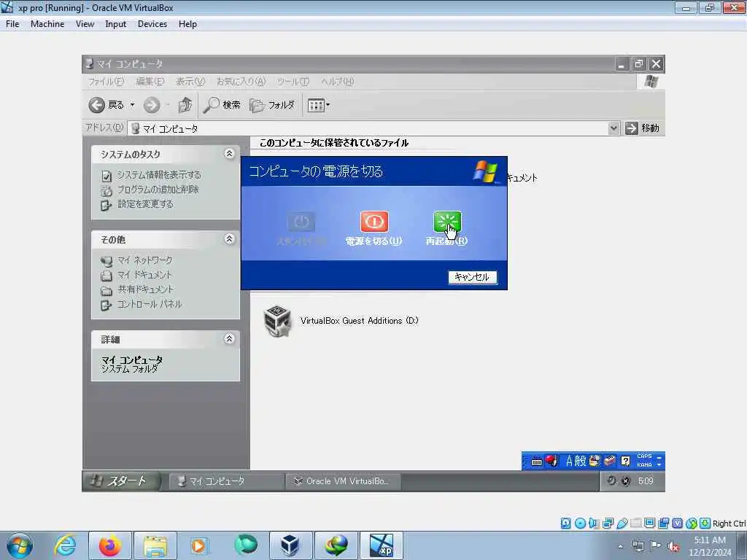Viewport: 747px width, 560px height.
Task: Click the 移動 go button
Action: pyautogui.click(x=643, y=128)
